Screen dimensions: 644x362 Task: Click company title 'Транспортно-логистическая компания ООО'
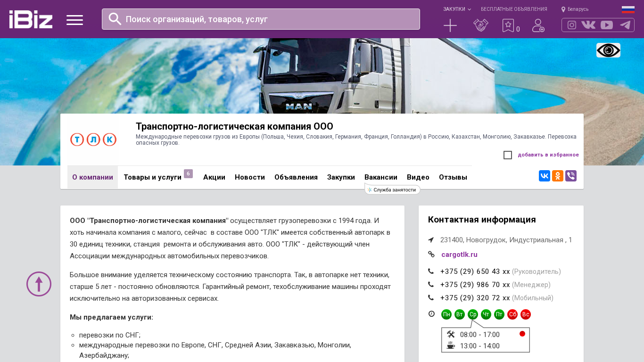click(x=234, y=126)
